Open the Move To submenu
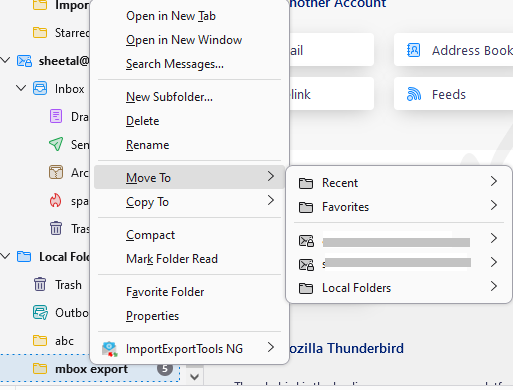The height and width of the screenshot is (390, 513). 189,177
